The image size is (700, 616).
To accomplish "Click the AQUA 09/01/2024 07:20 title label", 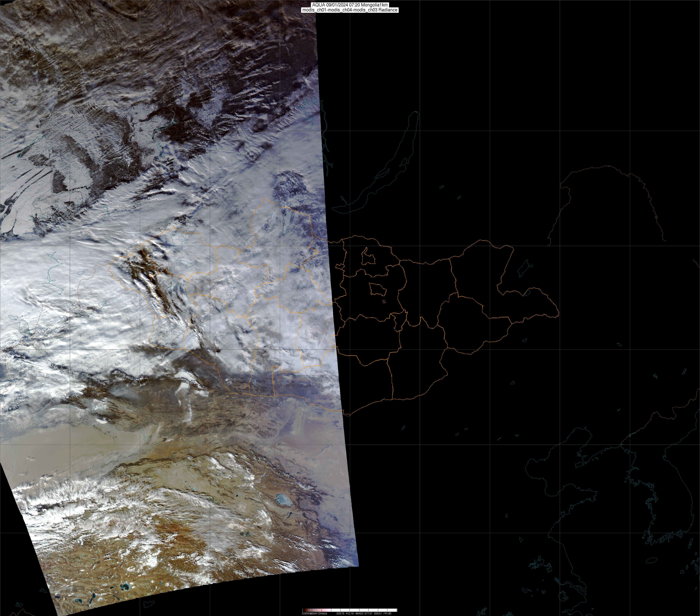I will click(350, 5).
